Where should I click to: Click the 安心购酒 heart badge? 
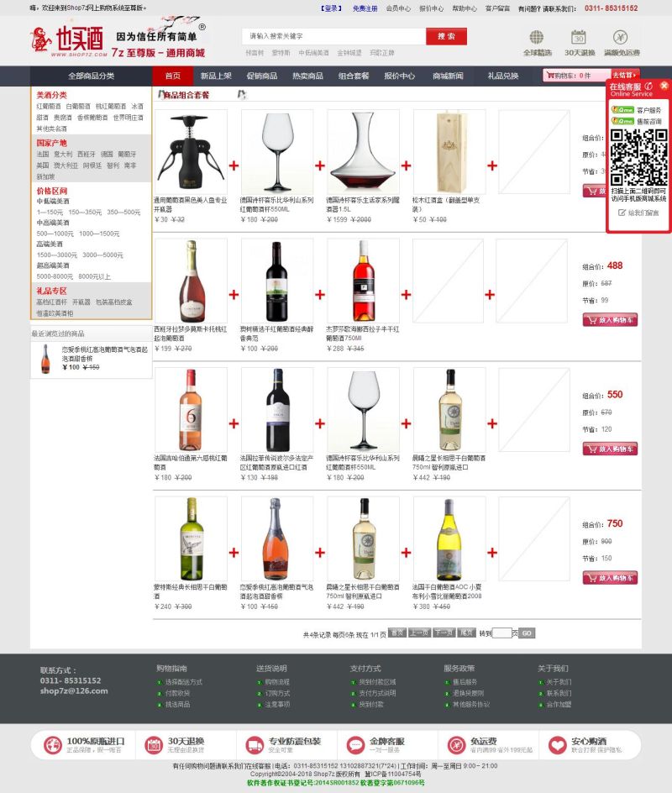click(x=585, y=745)
